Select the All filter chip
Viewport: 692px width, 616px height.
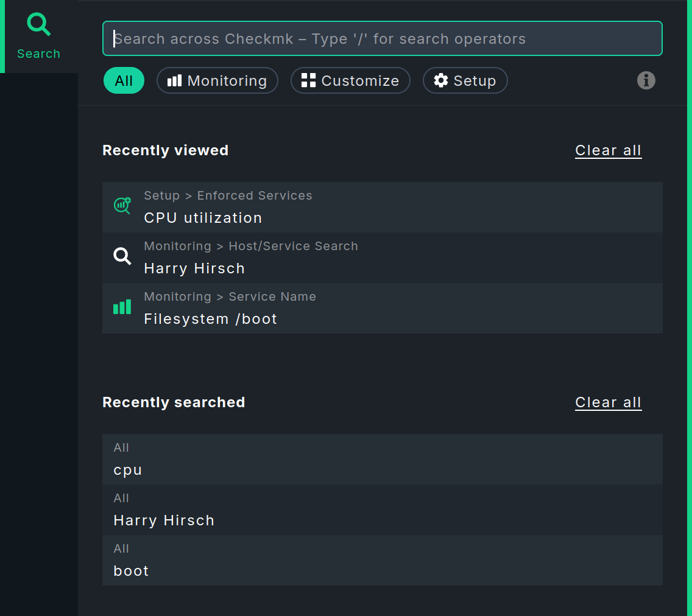point(124,80)
